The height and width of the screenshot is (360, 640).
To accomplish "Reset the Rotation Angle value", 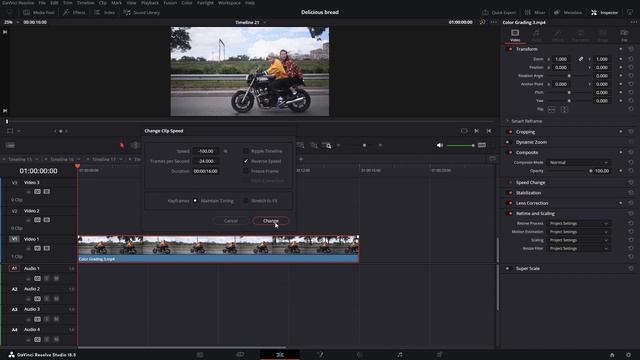I will click(631, 76).
